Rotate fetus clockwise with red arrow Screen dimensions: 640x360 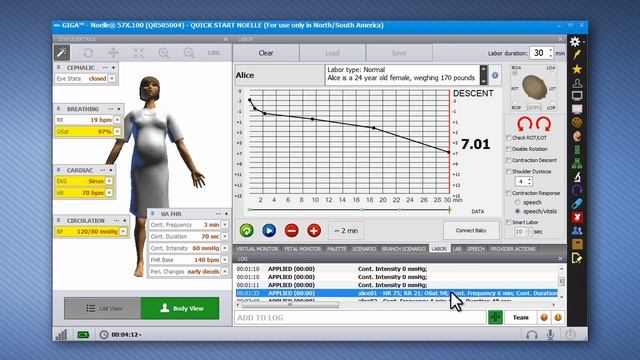click(x=544, y=123)
